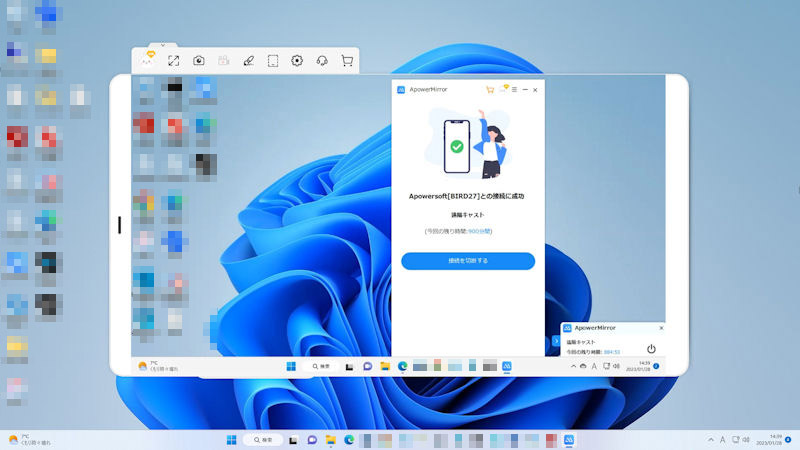The width and height of the screenshot is (800, 450).
Task: Open Task View in the mirrored taskbar
Action: [349, 366]
